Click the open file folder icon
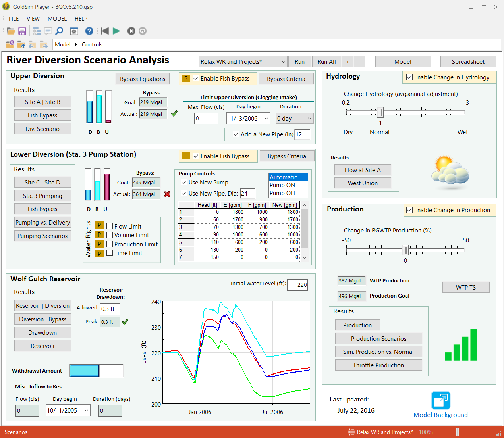This screenshot has height=438, width=504. tap(11, 31)
